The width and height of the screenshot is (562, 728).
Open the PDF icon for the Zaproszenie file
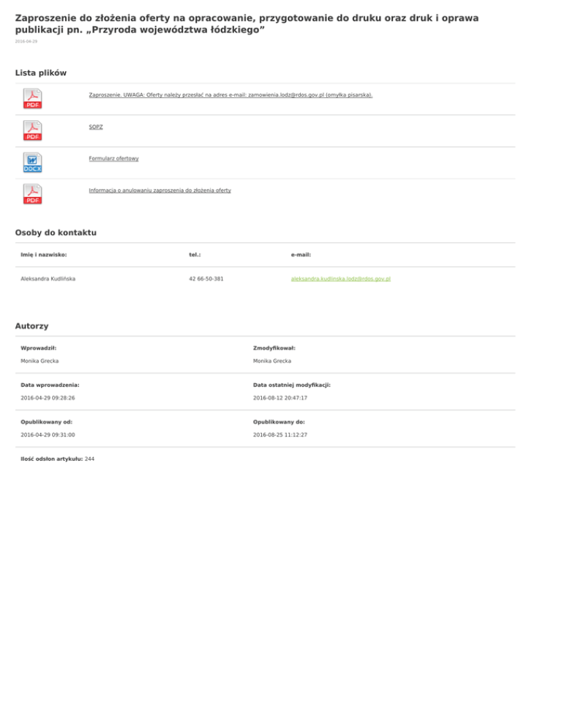click(33, 99)
